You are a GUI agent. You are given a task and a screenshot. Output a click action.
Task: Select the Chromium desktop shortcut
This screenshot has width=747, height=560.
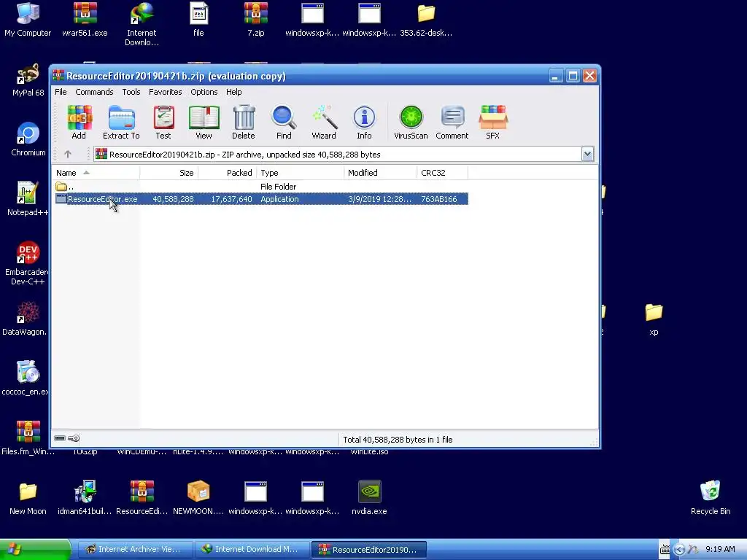(x=28, y=139)
